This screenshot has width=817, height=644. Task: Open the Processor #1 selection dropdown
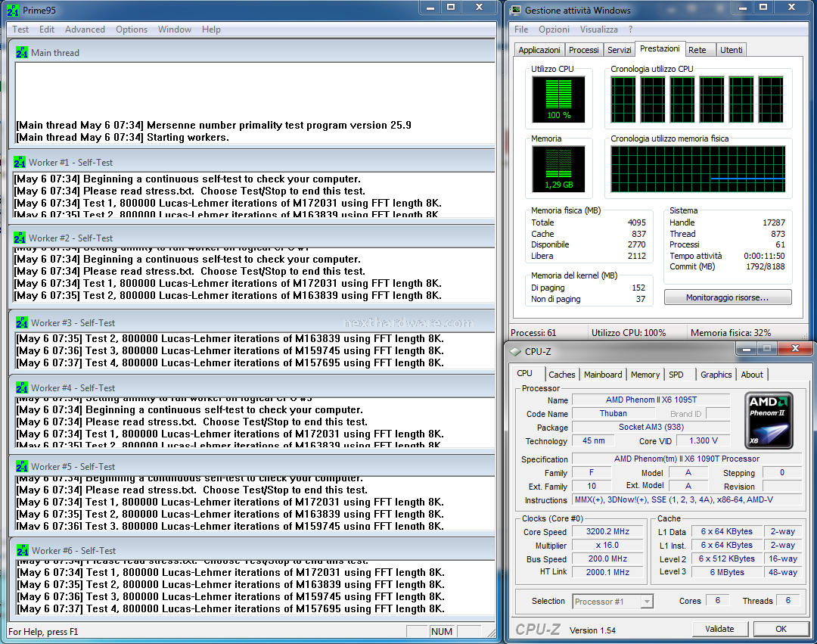[612, 602]
